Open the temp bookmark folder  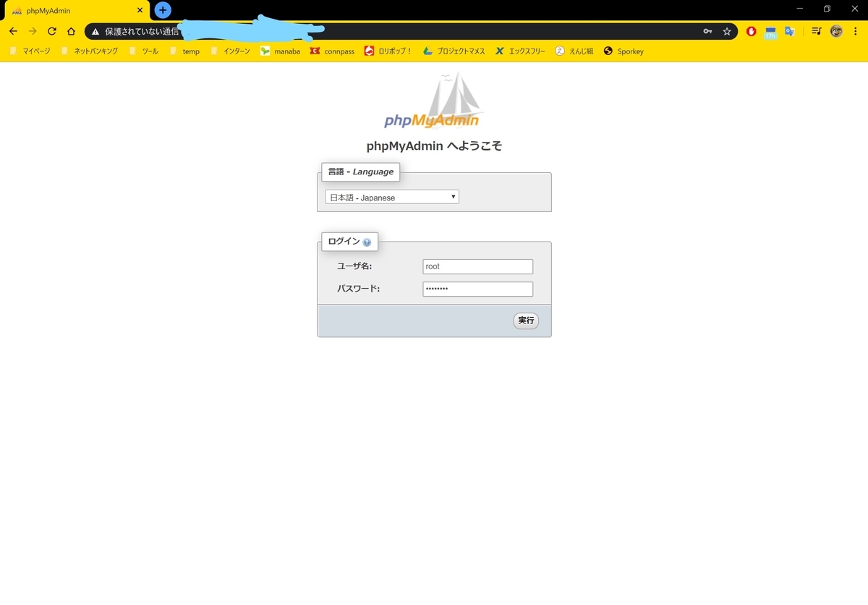184,51
